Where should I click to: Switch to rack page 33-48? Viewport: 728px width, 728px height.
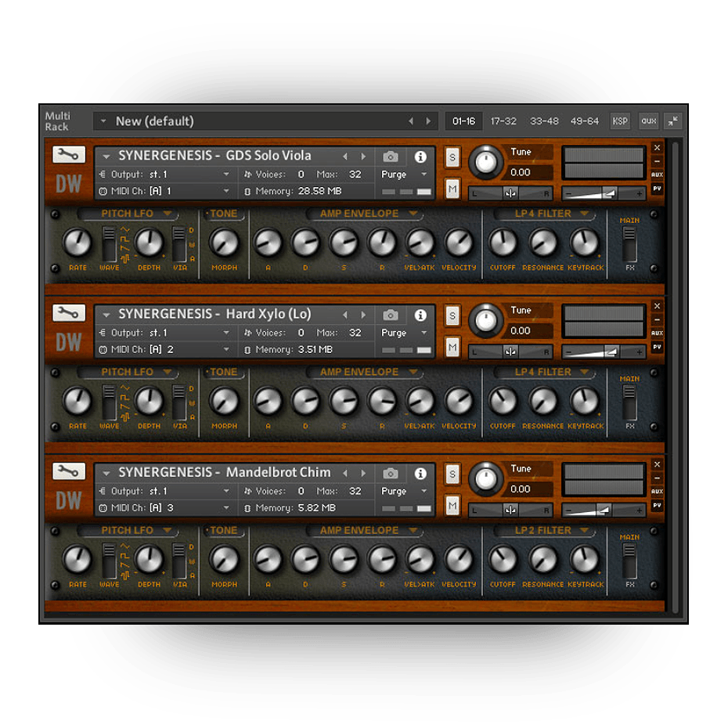[x=544, y=121]
